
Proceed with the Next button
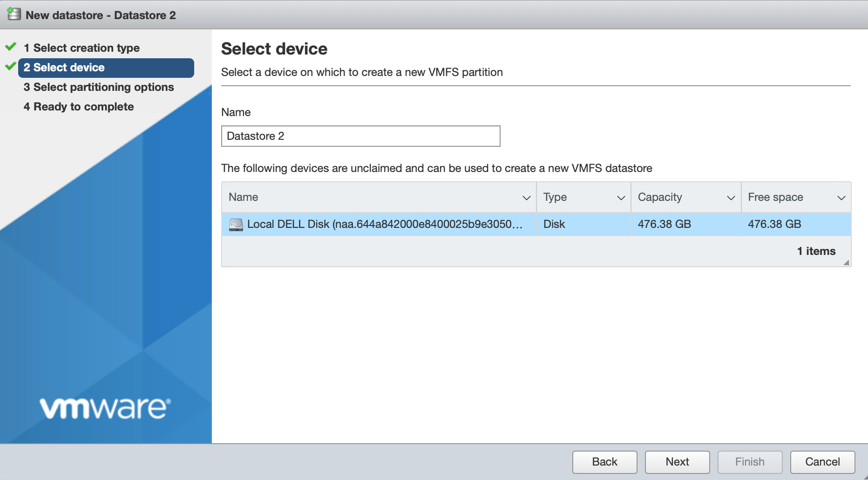[677, 462]
